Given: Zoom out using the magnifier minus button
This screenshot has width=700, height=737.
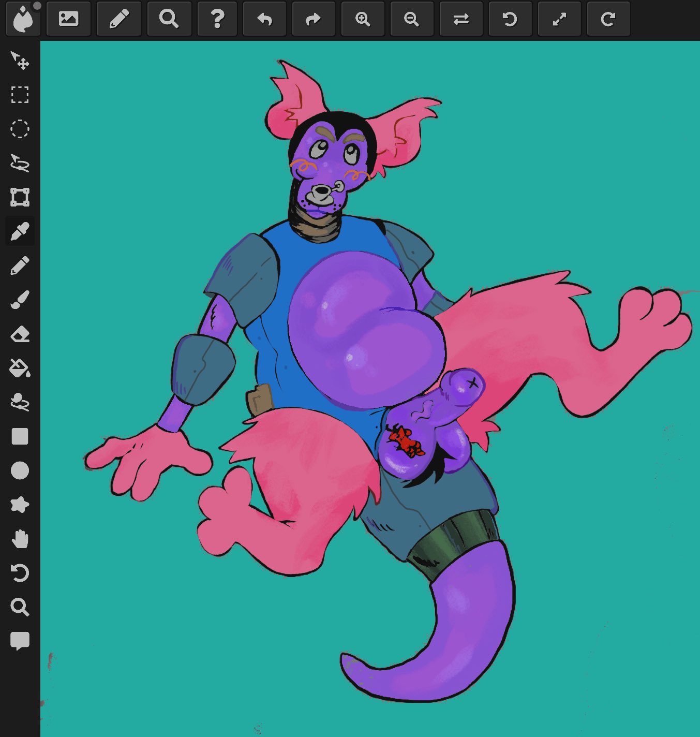Looking at the screenshot, I should click(x=412, y=19).
